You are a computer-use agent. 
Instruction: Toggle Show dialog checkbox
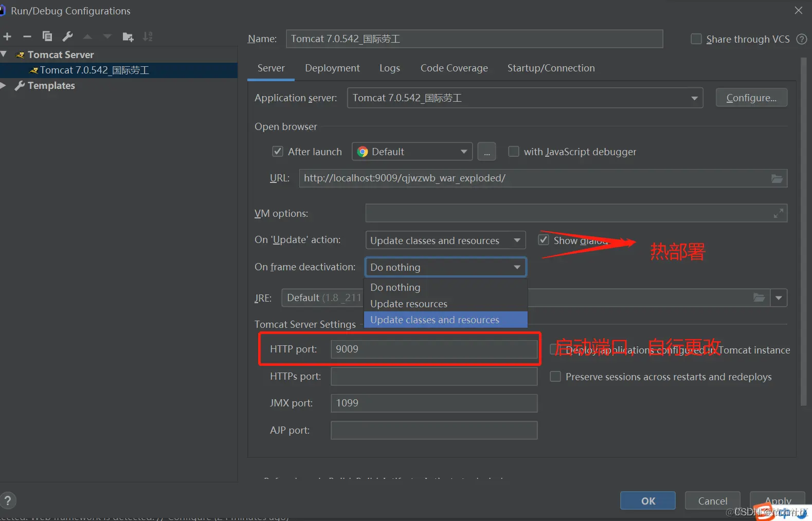(x=543, y=240)
